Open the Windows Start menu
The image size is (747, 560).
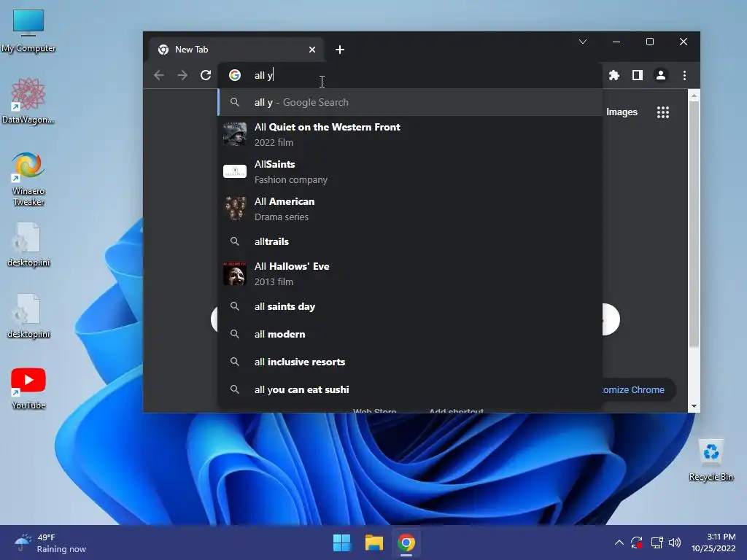[341, 542]
